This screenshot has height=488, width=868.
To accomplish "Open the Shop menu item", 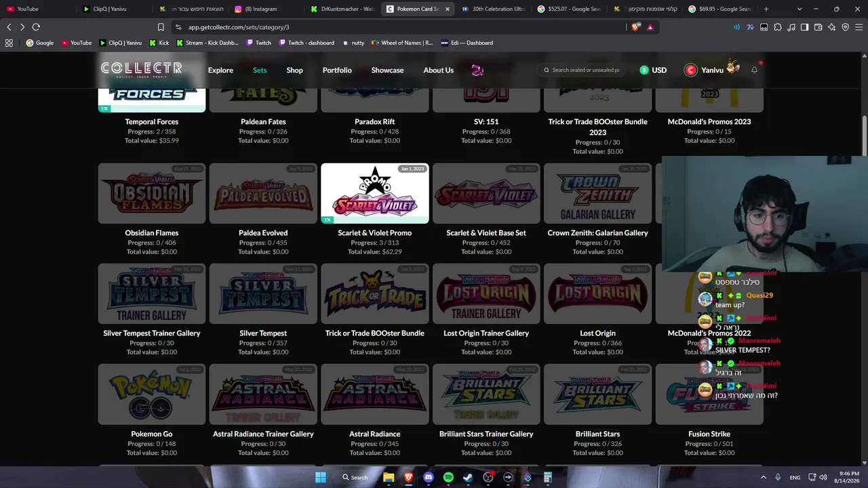I will 294,70.
